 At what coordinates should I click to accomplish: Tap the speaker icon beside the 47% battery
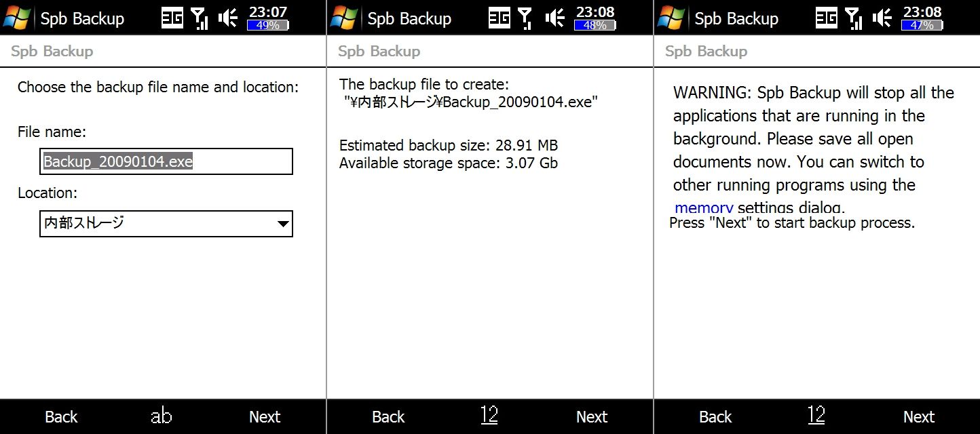click(x=882, y=18)
